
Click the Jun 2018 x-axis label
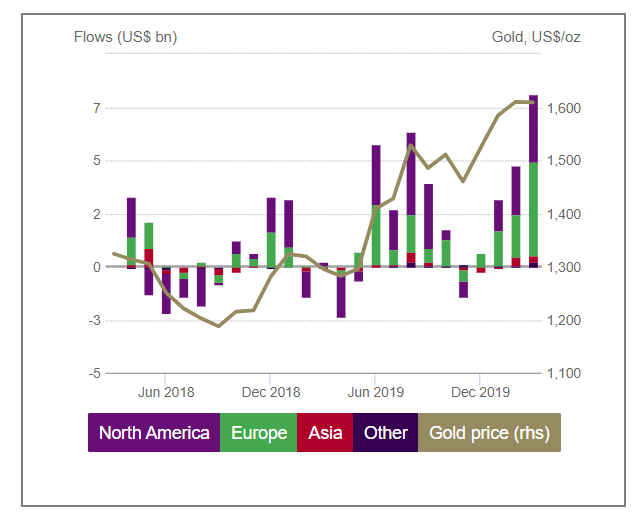pyautogui.click(x=166, y=391)
